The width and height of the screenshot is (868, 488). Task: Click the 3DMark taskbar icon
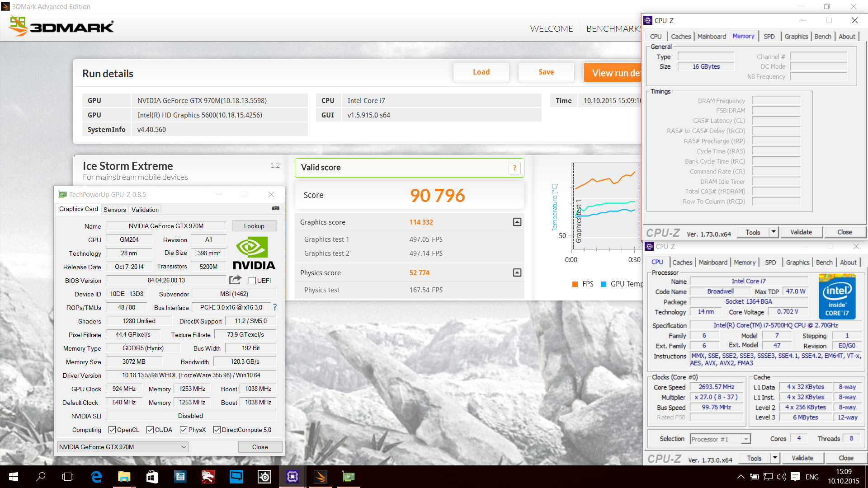[321, 477]
